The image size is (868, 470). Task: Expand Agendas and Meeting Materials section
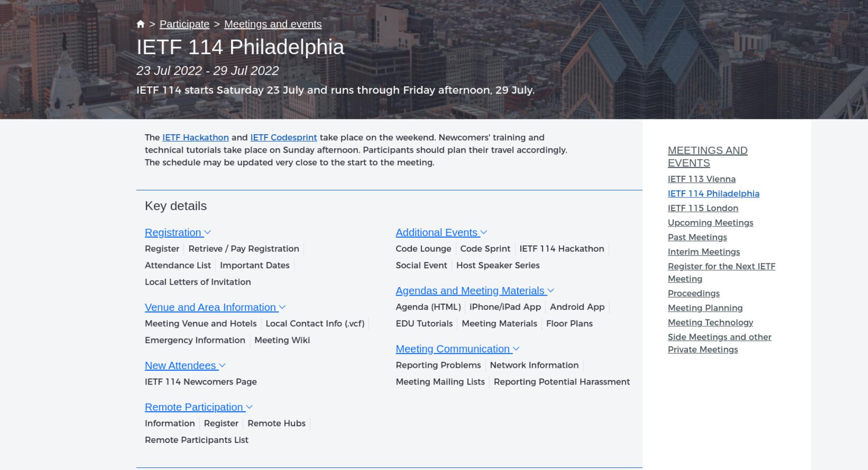(551, 291)
